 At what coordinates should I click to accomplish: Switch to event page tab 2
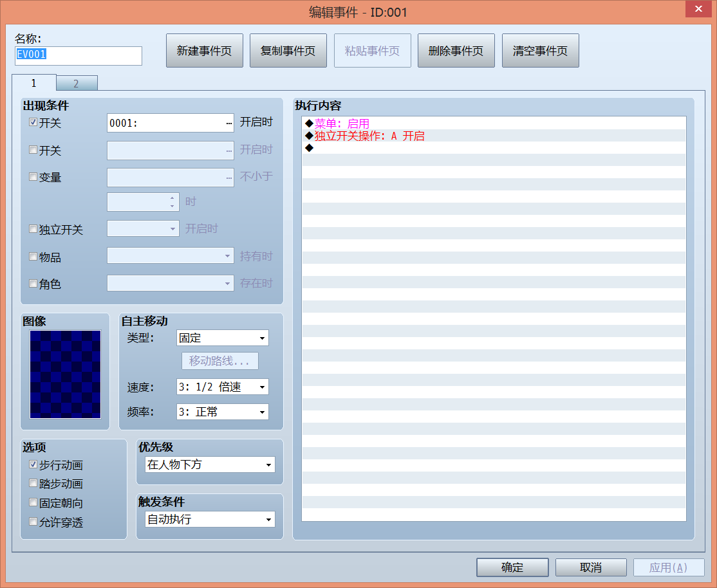tap(77, 83)
